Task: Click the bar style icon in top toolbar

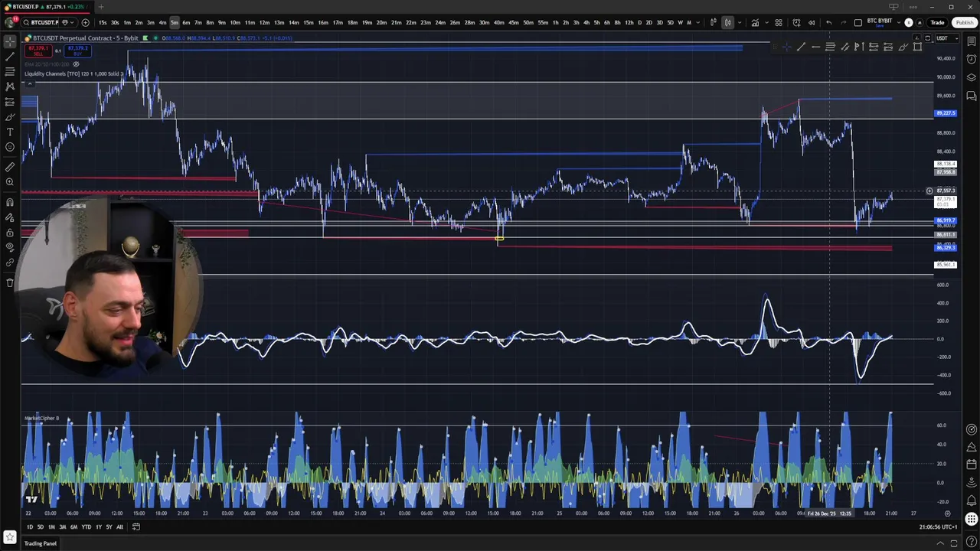Action: click(x=714, y=22)
